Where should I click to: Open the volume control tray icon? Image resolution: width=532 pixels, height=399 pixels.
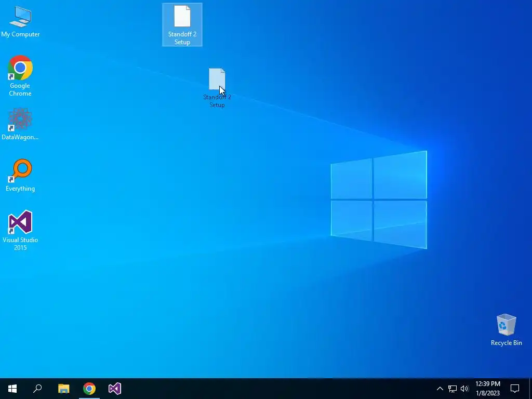point(464,389)
